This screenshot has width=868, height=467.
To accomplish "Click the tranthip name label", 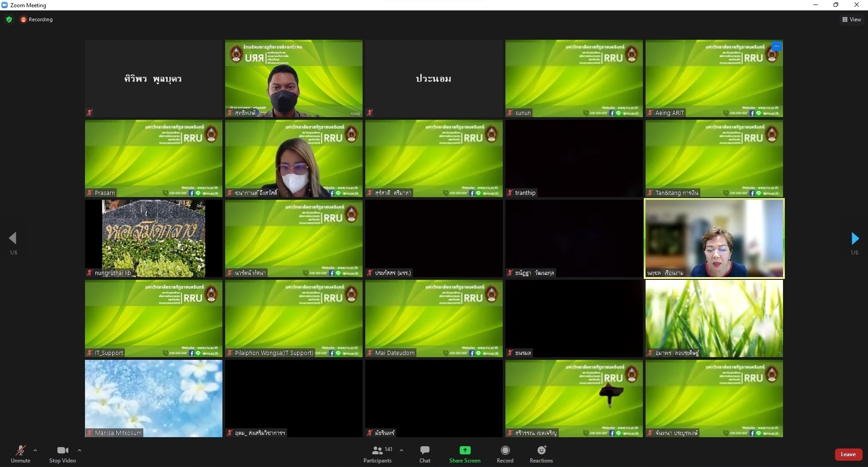I will (x=525, y=193).
